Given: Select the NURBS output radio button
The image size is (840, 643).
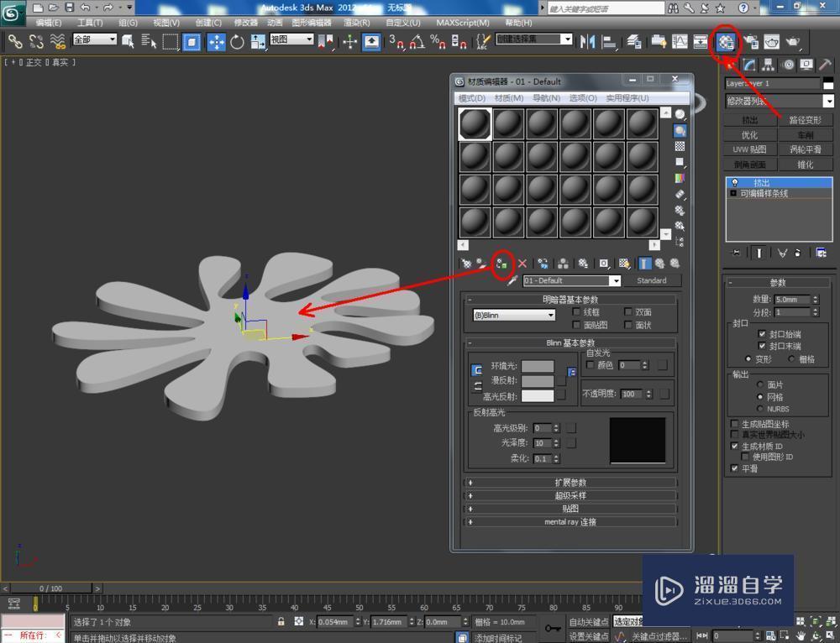Looking at the screenshot, I should (759, 408).
